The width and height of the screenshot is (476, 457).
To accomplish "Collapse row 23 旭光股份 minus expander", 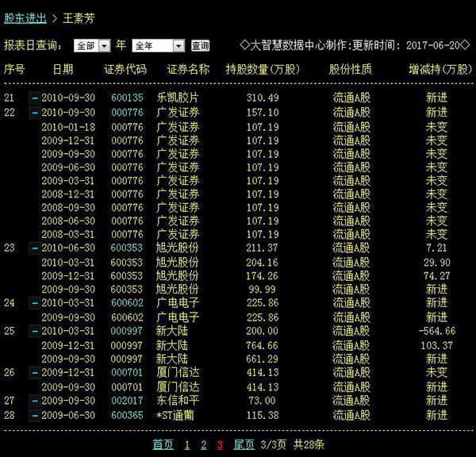I will pyautogui.click(x=35, y=248).
